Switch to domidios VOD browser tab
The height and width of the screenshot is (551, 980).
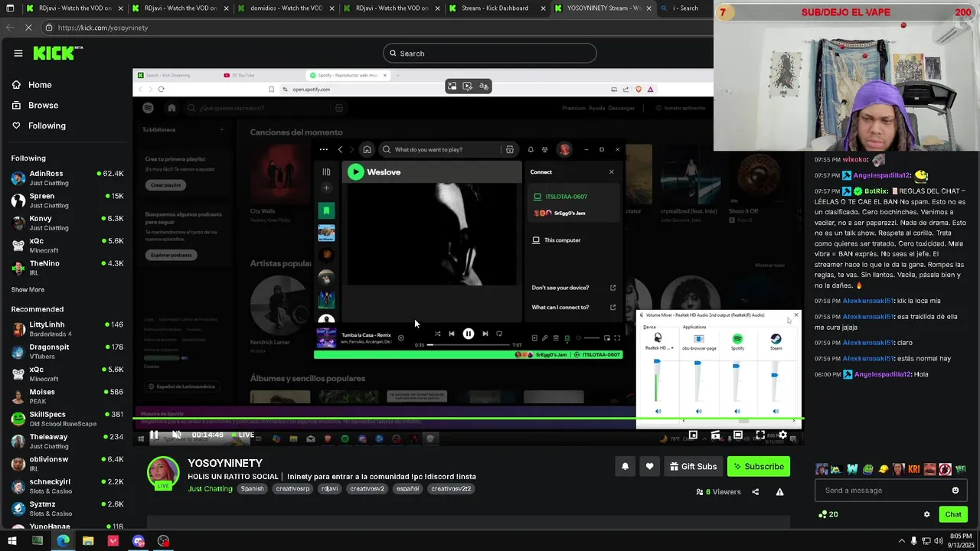coord(286,8)
